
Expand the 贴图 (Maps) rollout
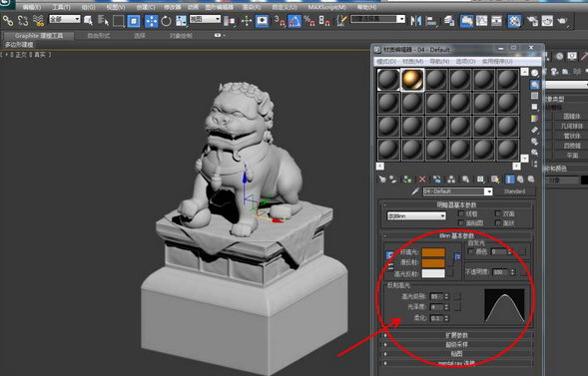pyautogui.click(x=456, y=354)
